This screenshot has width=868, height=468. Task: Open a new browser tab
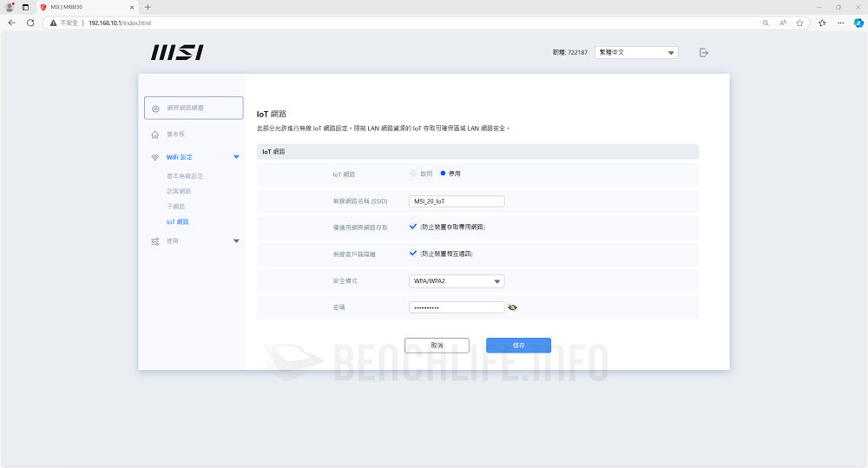[148, 7]
